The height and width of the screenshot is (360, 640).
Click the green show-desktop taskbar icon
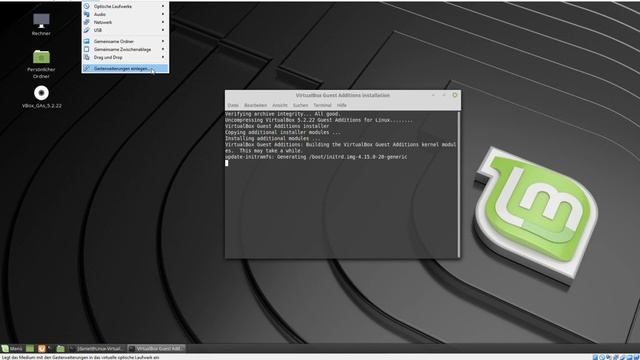point(30,349)
